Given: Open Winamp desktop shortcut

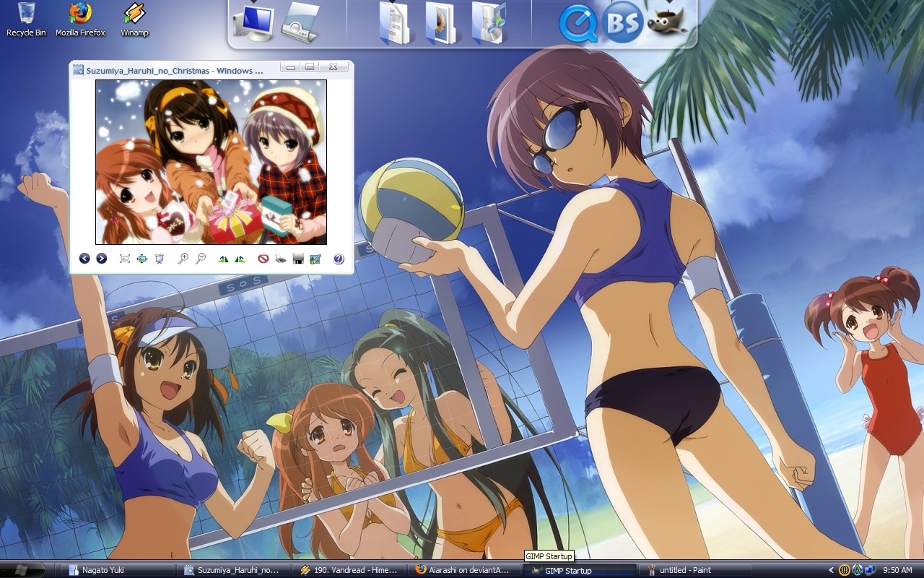Looking at the screenshot, I should (x=134, y=20).
